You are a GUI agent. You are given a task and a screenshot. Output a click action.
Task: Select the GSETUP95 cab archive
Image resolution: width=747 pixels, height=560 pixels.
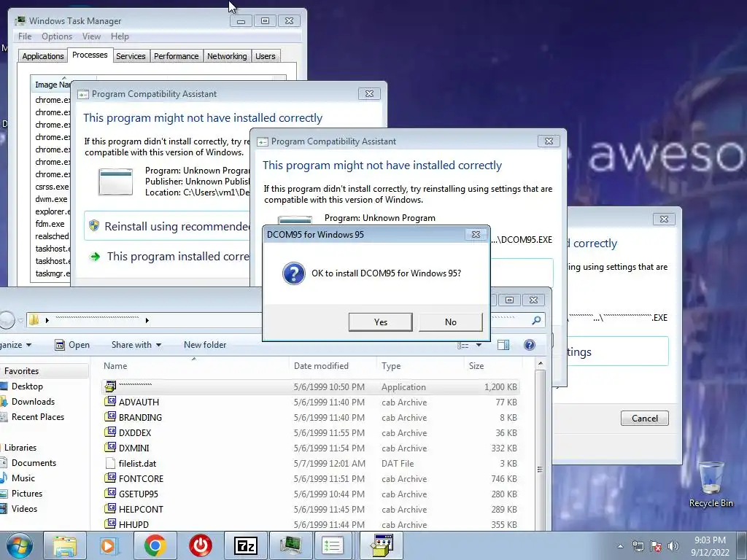click(x=311, y=494)
